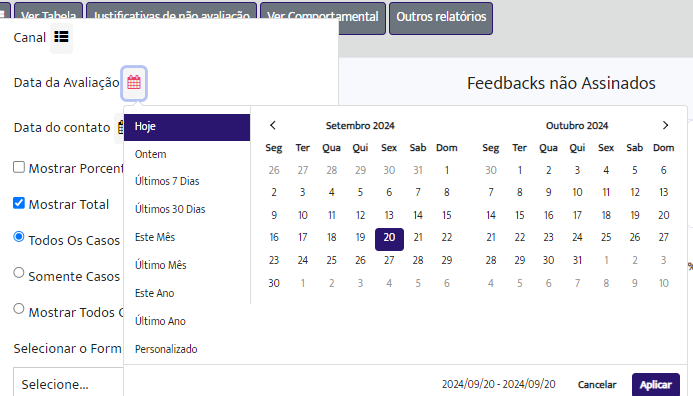Uncheck the Mostrar Total checkbox
The image size is (693, 396).
19,203
